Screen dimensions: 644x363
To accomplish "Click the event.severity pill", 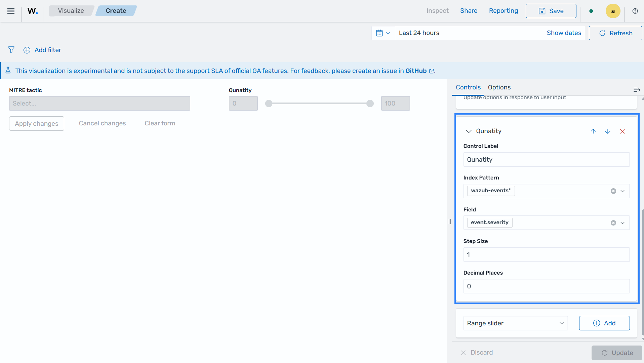I will [x=489, y=223].
